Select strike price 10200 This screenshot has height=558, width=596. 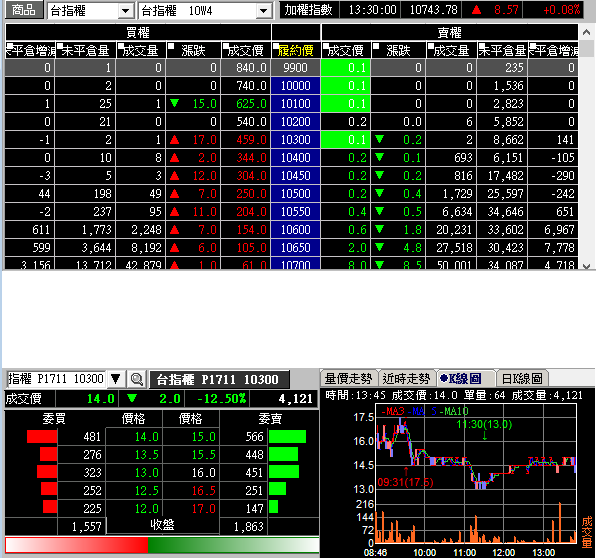pyautogui.click(x=296, y=122)
